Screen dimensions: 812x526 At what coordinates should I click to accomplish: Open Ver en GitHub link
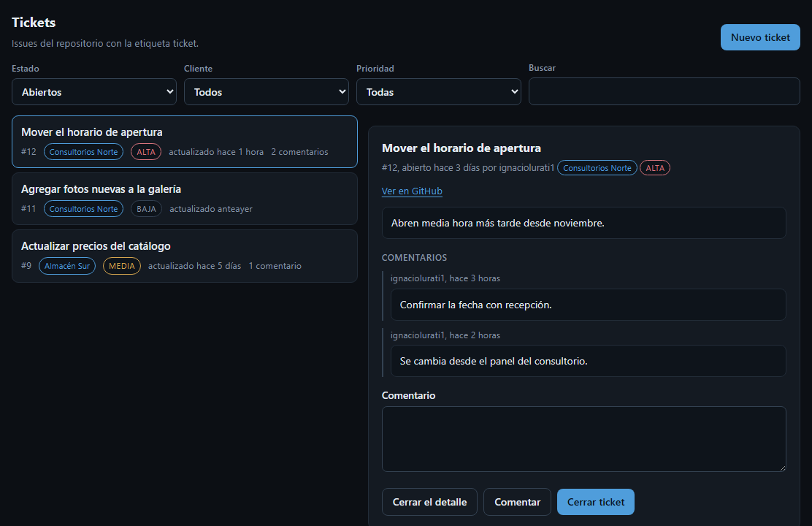click(412, 191)
